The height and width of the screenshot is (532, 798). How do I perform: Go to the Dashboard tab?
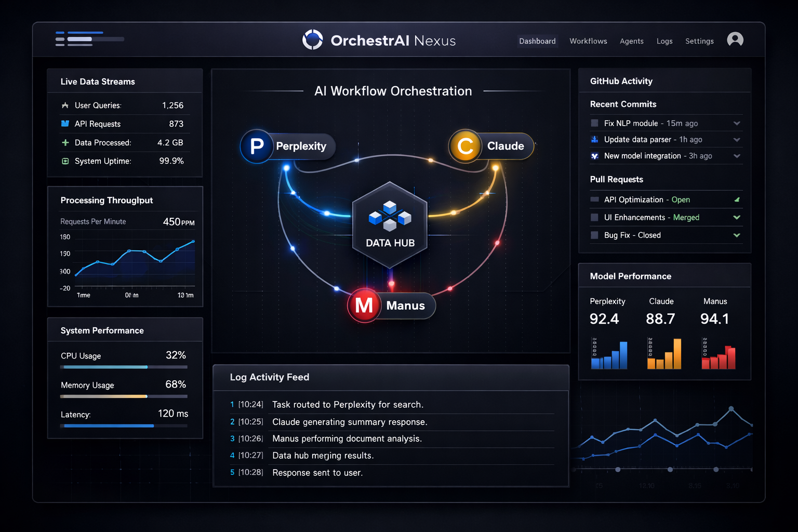[537, 41]
